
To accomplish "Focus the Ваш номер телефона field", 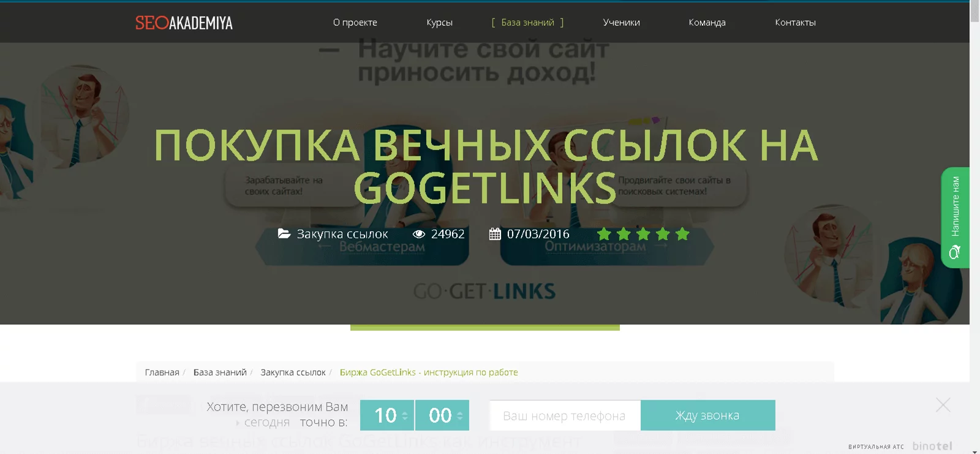I will tap(565, 415).
